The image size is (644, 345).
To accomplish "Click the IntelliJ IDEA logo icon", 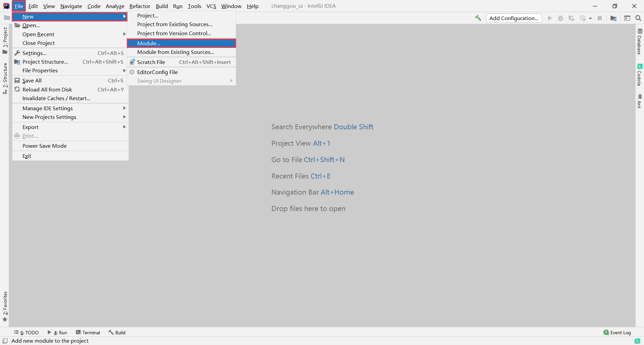I will click(x=6, y=6).
